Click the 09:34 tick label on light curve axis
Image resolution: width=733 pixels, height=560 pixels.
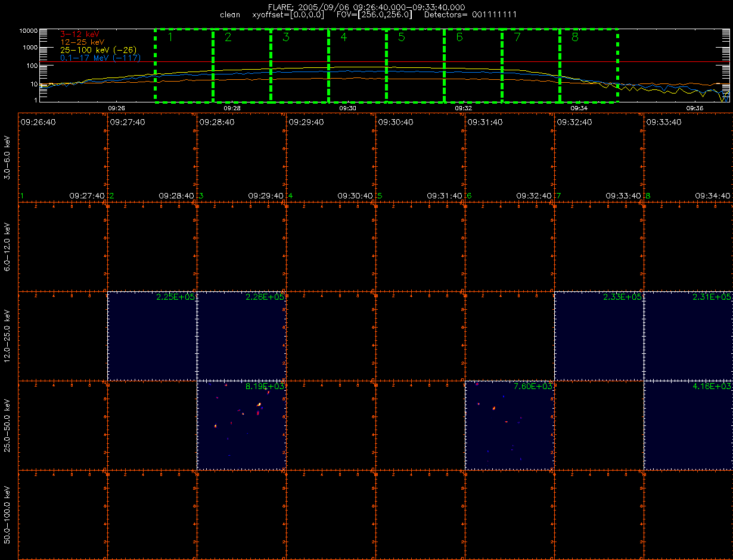[x=579, y=108]
